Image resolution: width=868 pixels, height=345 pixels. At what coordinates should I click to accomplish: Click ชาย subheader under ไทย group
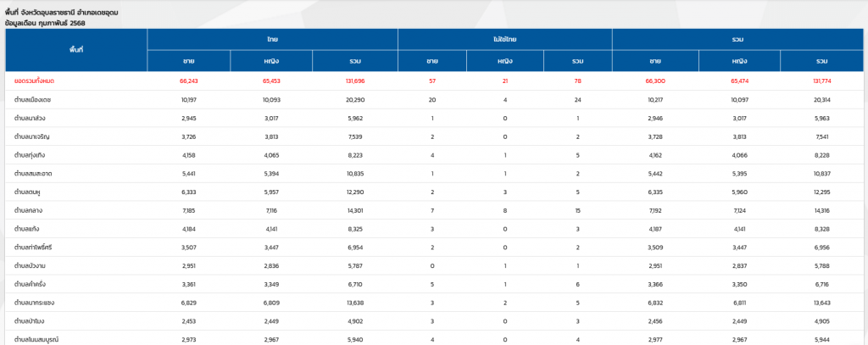click(188, 61)
